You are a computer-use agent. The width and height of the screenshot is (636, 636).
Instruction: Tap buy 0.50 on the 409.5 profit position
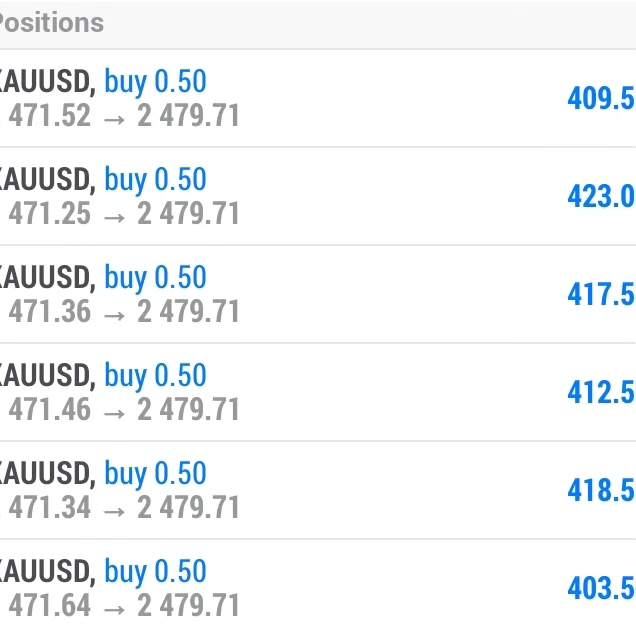pos(155,82)
